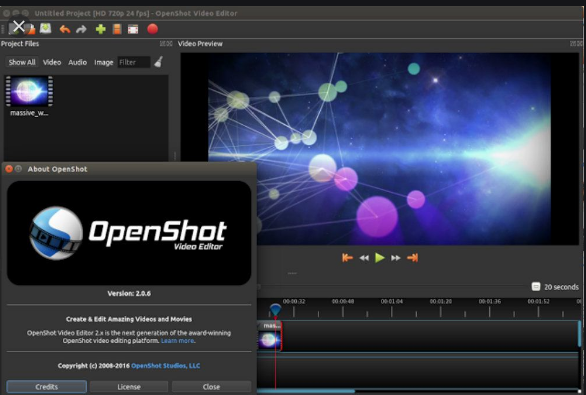Select the Audio filter tab

coord(77,62)
